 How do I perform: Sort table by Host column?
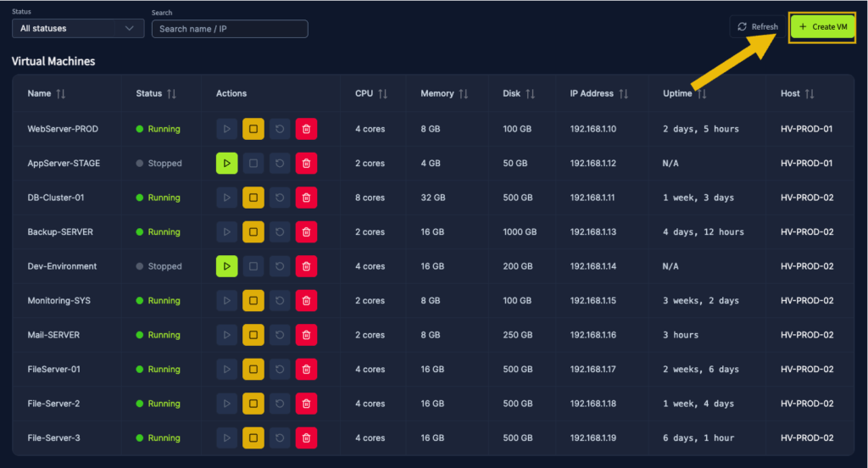coord(809,93)
